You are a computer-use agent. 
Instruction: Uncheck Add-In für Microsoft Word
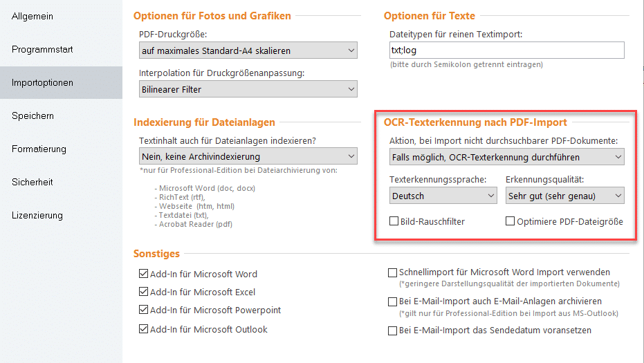click(144, 274)
